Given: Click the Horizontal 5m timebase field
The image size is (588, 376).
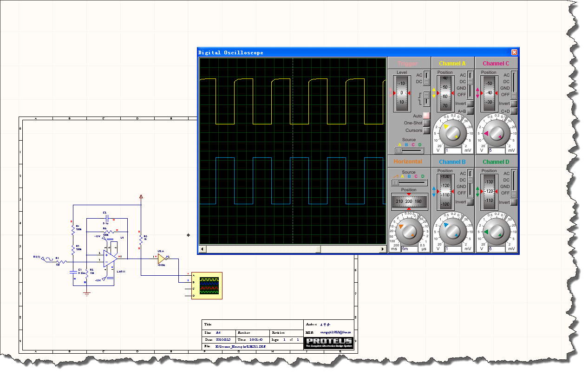Looking at the screenshot, I should (410, 249).
